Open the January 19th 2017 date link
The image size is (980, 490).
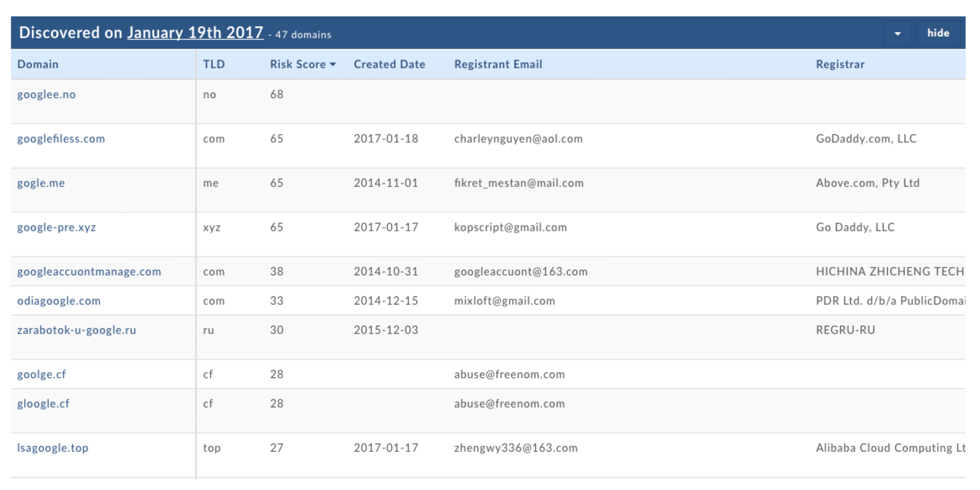point(195,33)
